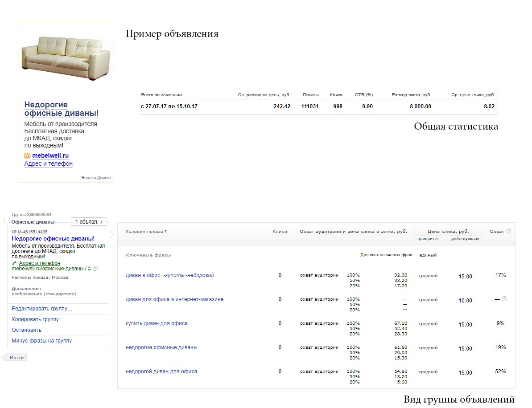Click the price 15.00 for 'недорогой диван для офиса'

tap(465, 373)
